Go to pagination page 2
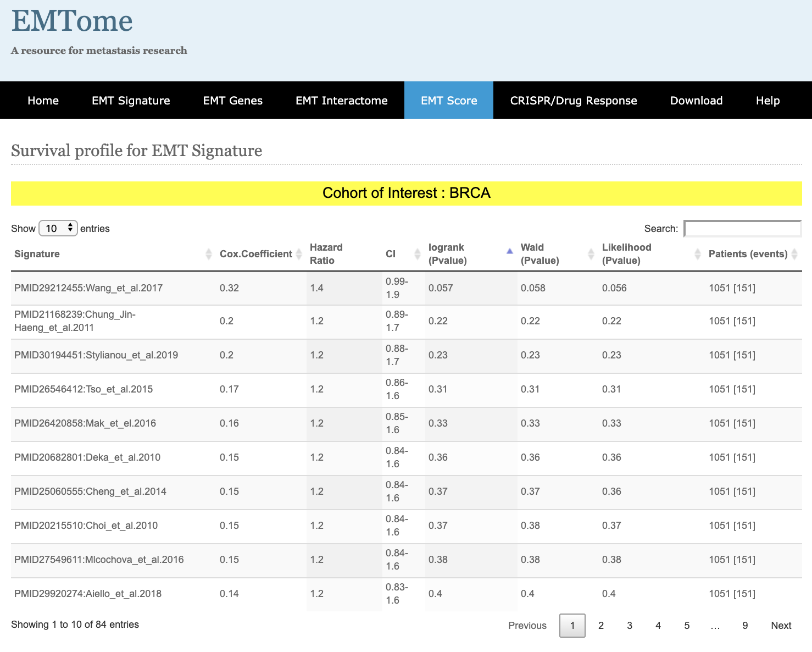 pyautogui.click(x=601, y=626)
